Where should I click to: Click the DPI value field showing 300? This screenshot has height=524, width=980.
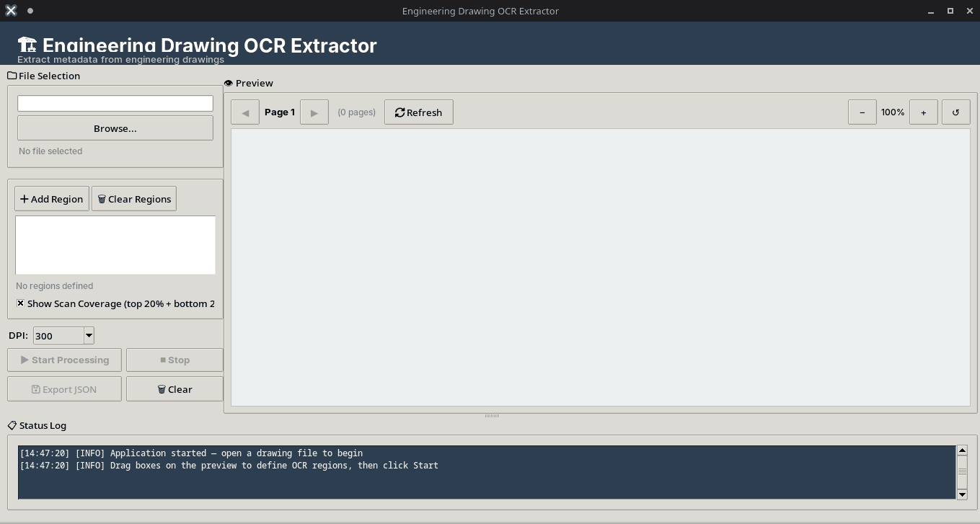tap(58, 335)
